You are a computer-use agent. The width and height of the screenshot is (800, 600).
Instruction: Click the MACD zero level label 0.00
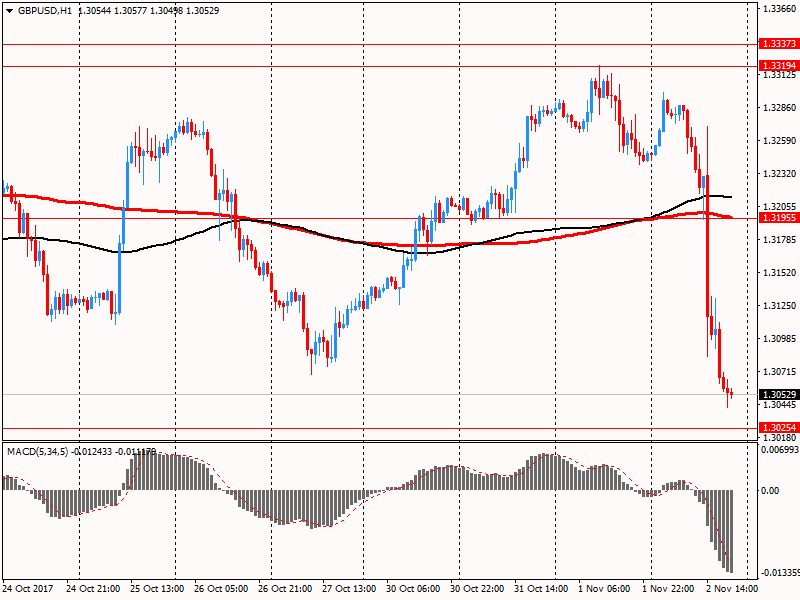click(x=770, y=491)
